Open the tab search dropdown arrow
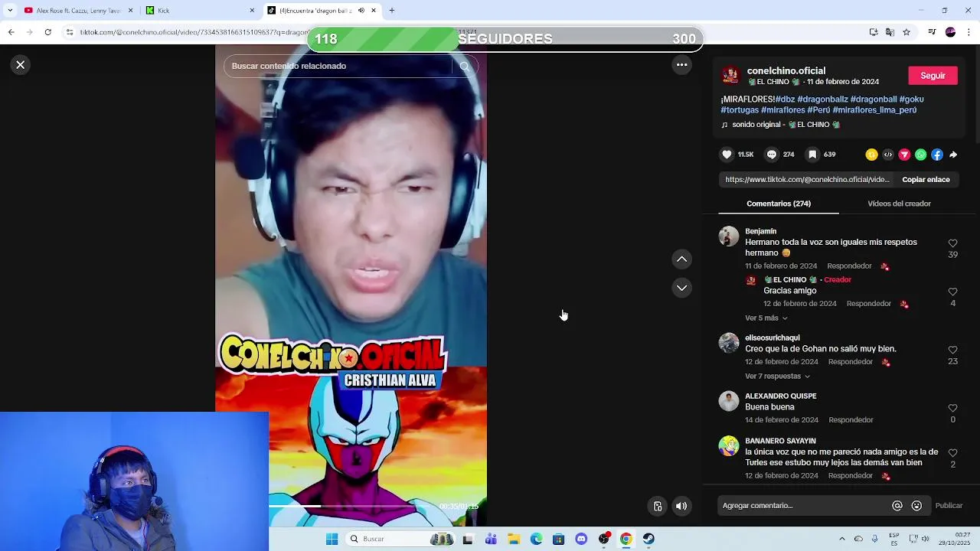 [x=8, y=11]
